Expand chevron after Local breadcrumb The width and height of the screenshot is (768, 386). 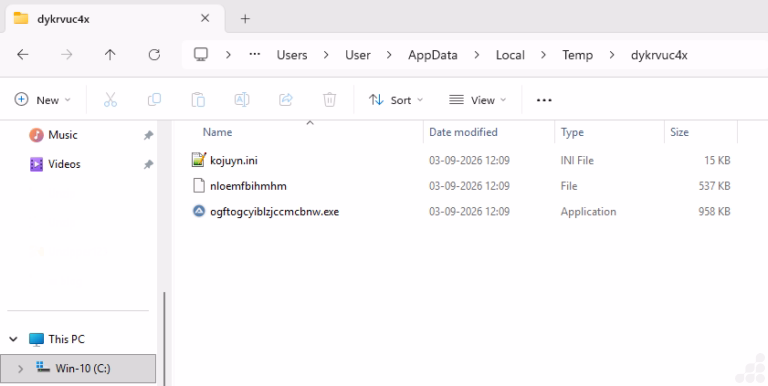(x=543, y=55)
